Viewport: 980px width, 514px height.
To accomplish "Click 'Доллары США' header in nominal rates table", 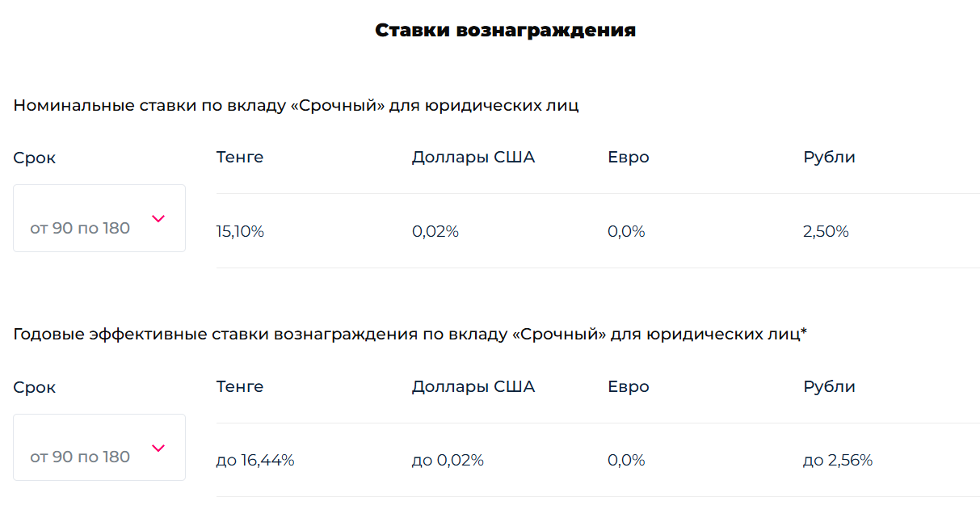I will [x=473, y=158].
